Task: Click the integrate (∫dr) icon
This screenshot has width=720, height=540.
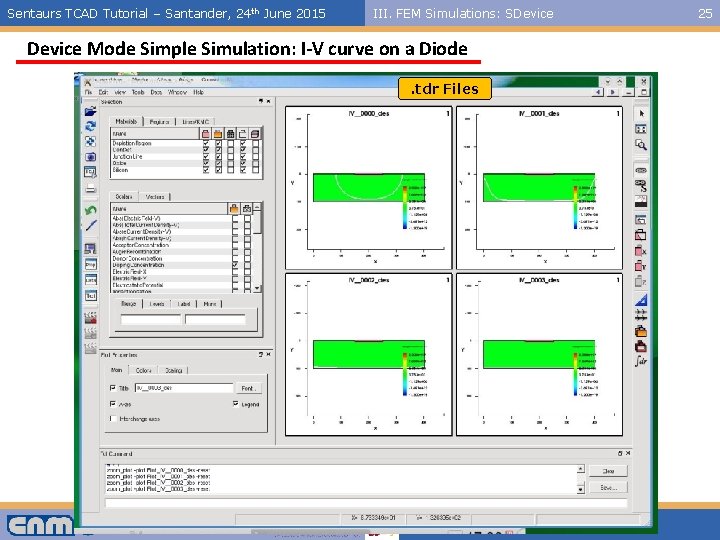Action: pyautogui.click(x=641, y=361)
